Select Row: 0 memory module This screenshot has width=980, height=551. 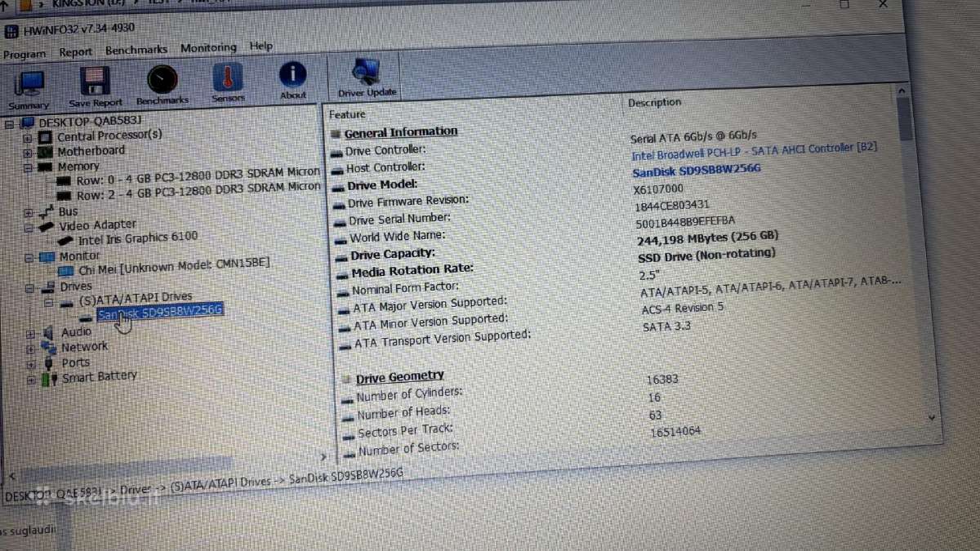(198, 176)
